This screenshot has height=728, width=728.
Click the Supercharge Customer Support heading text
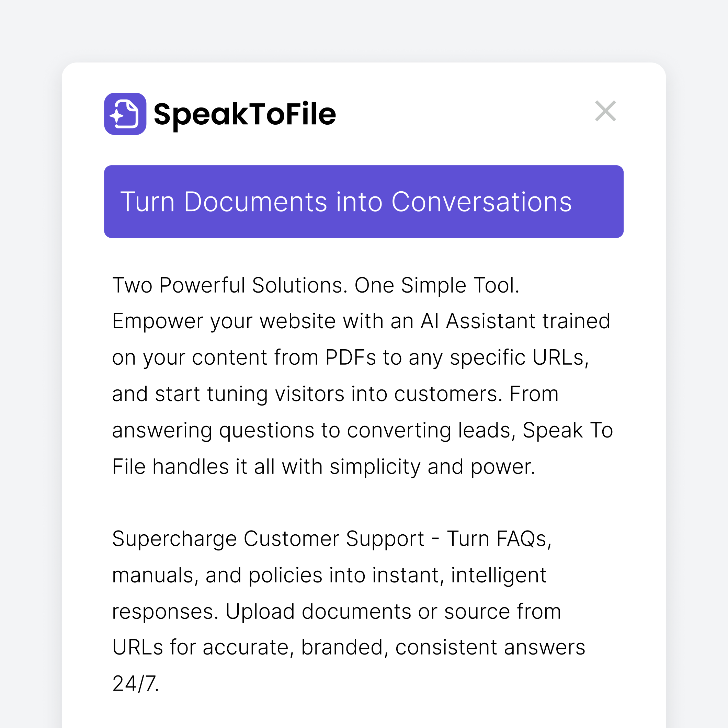268,539
